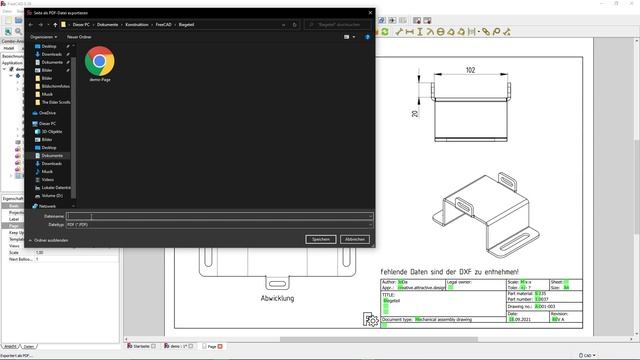Select Musik folder under quick access
The image size is (640, 360).
point(47,94)
